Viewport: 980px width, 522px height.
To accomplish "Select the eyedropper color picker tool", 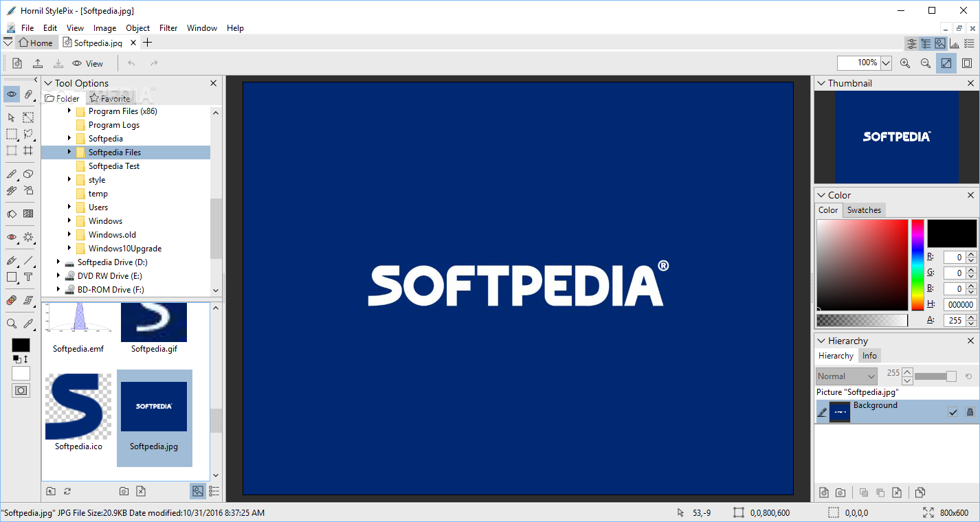I will (x=28, y=324).
